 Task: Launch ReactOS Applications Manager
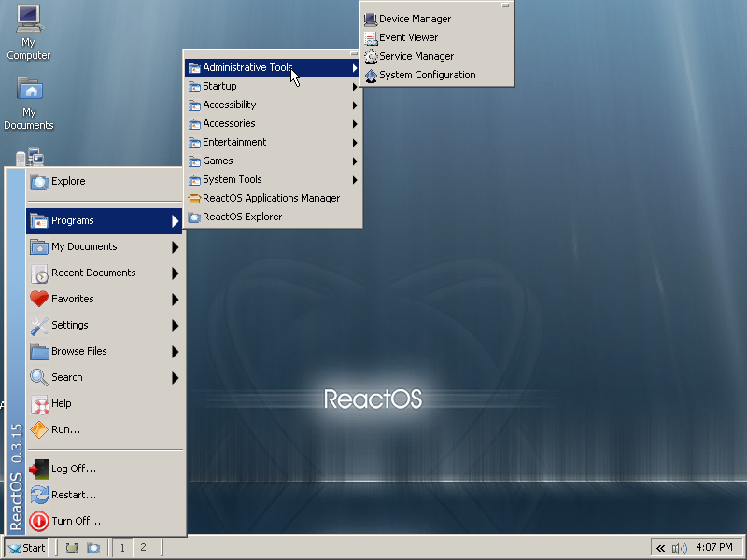click(x=271, y=198)
